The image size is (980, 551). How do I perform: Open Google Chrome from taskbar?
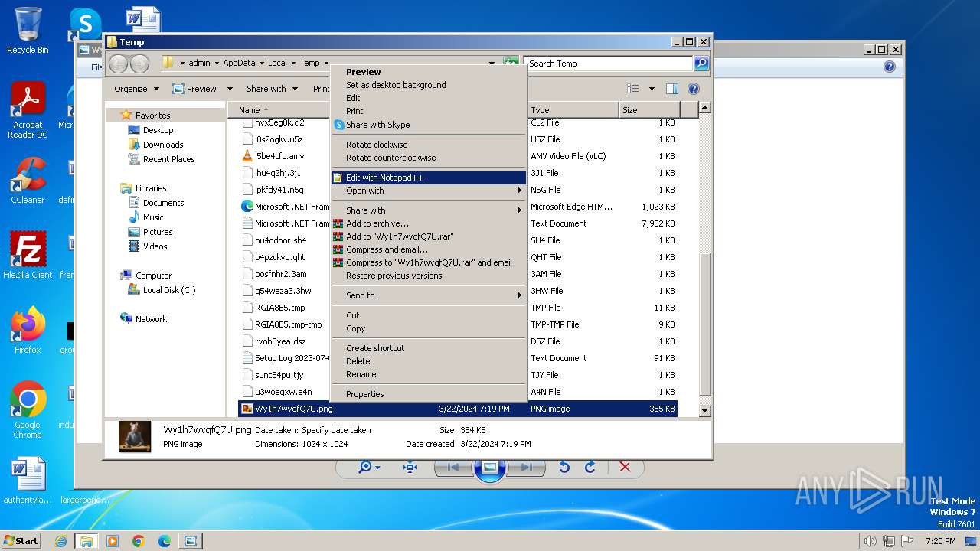click(x=138, y=541)
